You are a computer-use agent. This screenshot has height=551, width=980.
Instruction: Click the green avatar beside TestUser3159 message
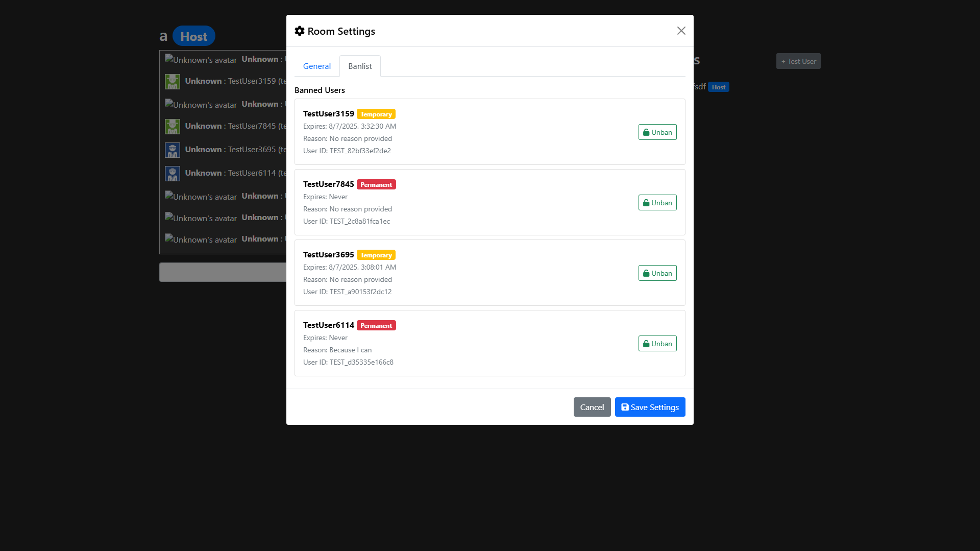pyautogui.click(x=173, y=82)
